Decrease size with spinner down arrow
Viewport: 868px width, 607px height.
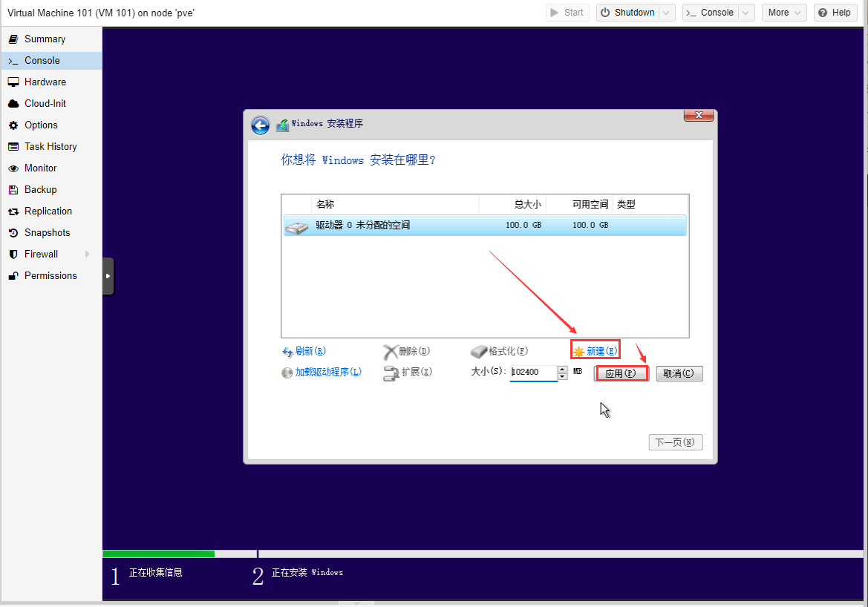(x=562, y=376)
